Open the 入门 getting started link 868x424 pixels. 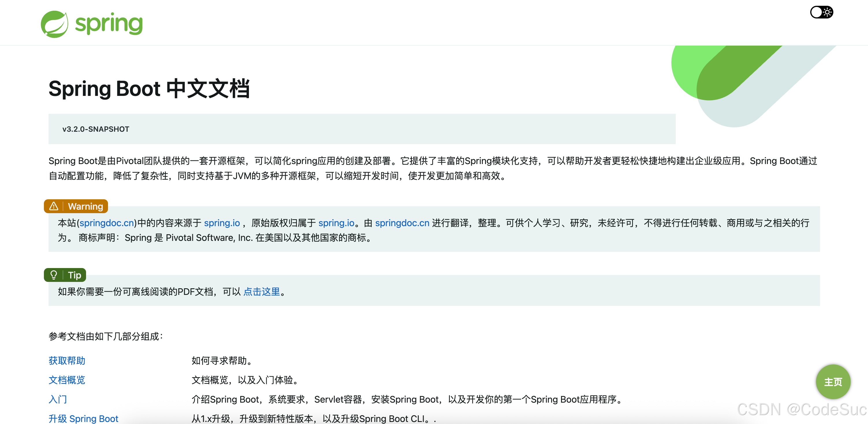(58, 399)
